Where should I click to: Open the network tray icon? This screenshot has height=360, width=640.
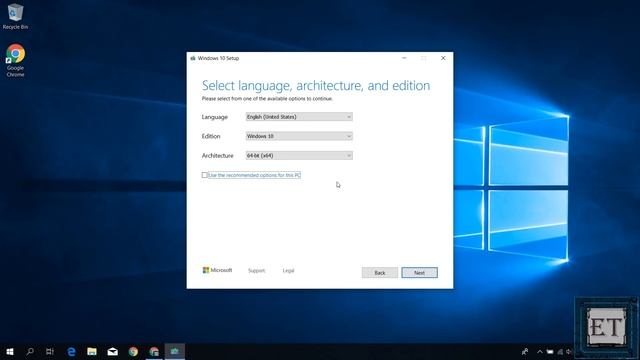click(560, 351)
